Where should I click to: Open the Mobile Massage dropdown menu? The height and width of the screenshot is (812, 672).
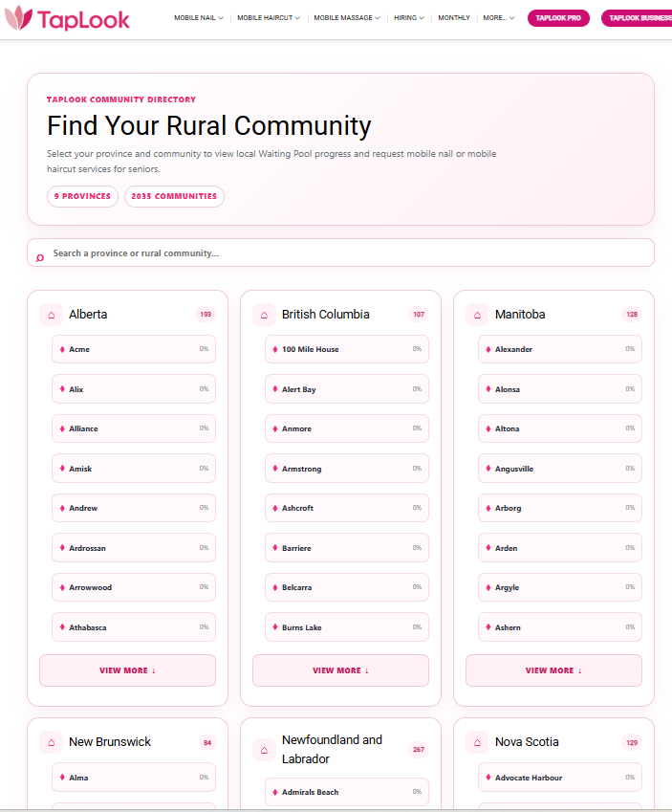(347, 17)
